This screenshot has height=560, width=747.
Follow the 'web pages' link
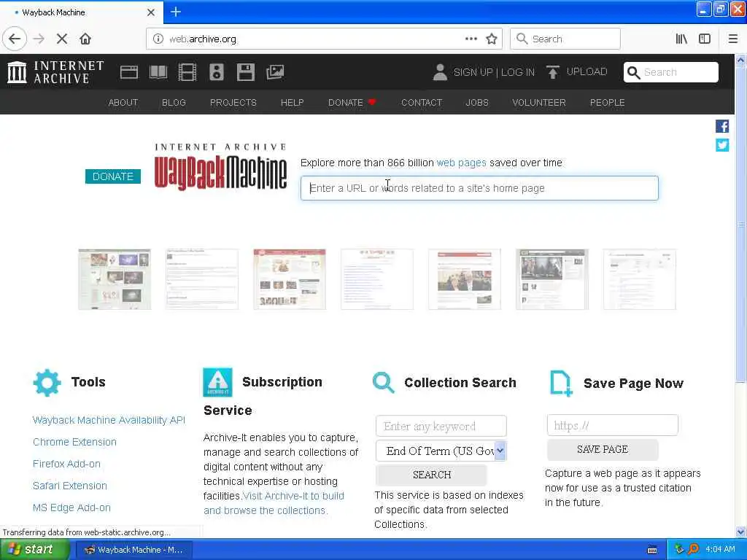pyautogui.click(x=461, y=163)
